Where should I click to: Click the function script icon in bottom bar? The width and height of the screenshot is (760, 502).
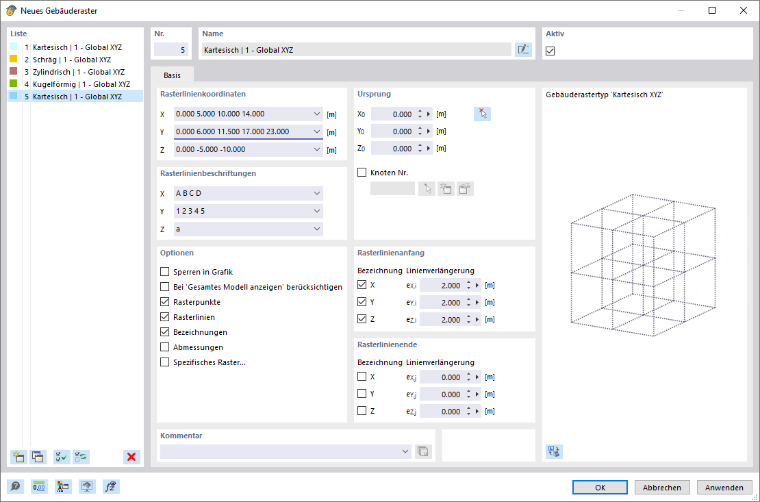click(111, 486)
